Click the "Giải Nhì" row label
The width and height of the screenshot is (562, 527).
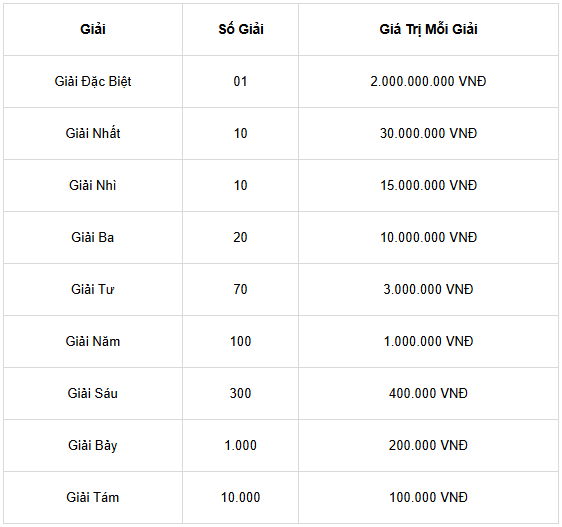click(x=93, y=185)
